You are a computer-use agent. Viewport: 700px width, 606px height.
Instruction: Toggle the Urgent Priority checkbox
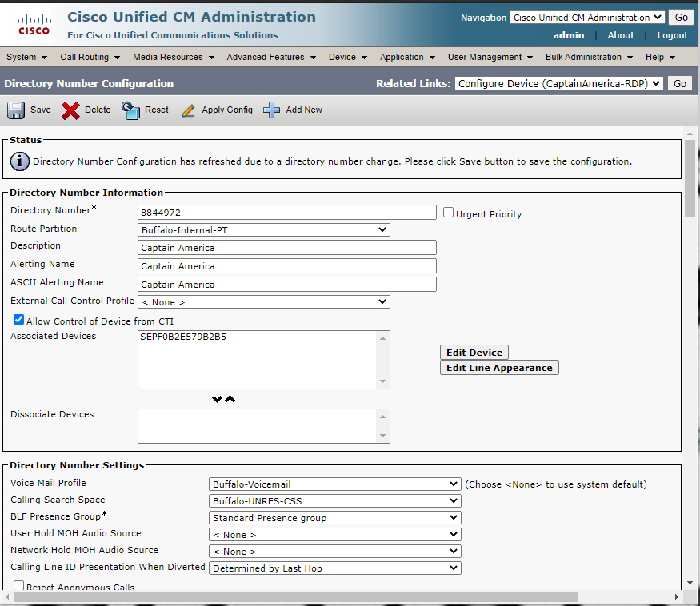448,213
